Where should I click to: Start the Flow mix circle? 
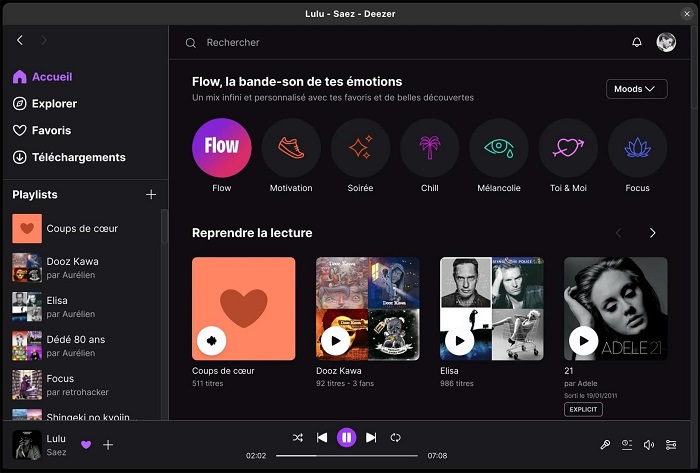point(222,148)
